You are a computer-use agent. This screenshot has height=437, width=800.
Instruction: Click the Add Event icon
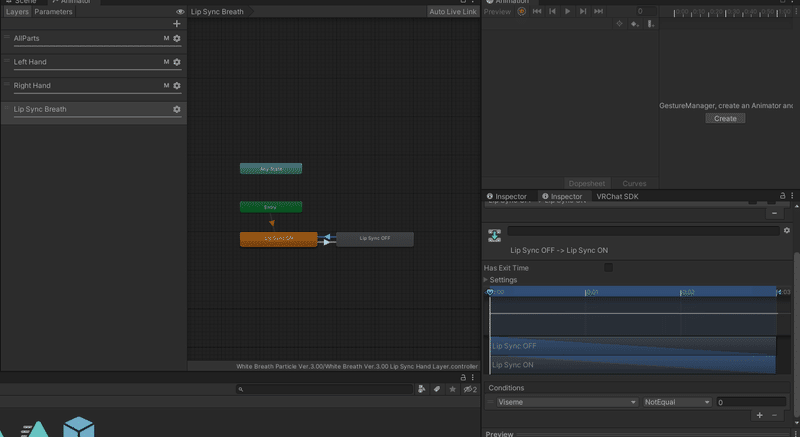click(x=651, y=23)
